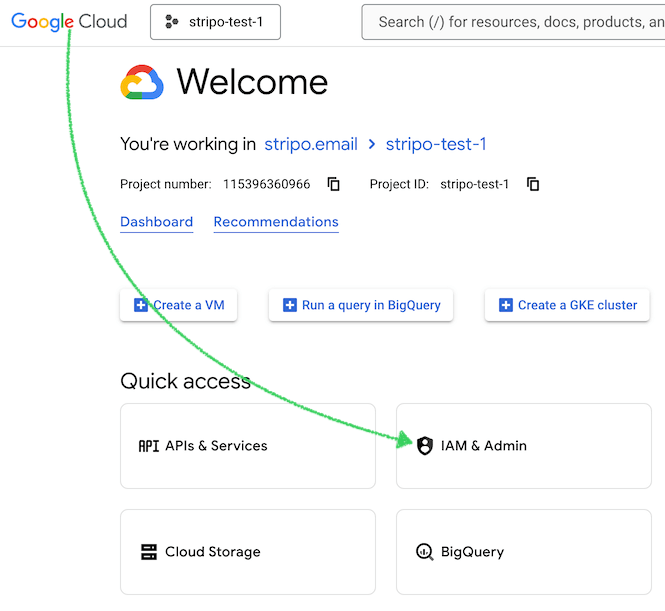
Task: Click the plus icon on Create GKE cluster
Action: tap(506, 305)
